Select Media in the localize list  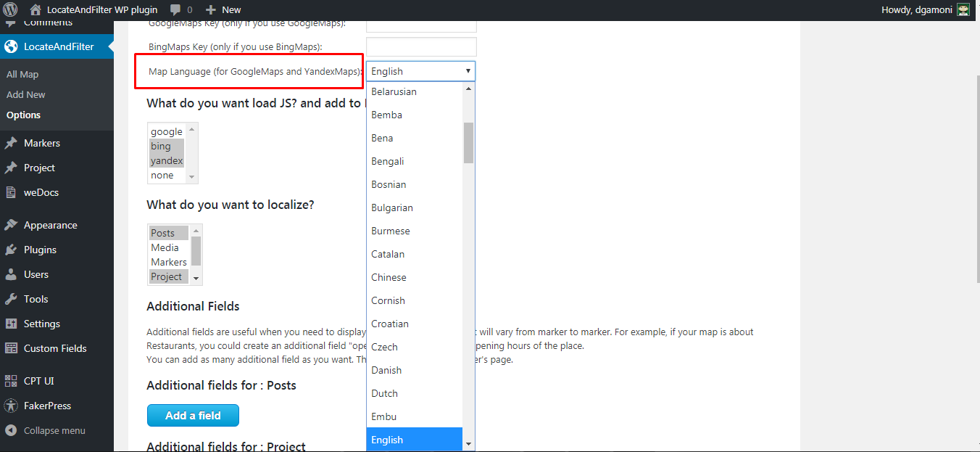[165, 247]
